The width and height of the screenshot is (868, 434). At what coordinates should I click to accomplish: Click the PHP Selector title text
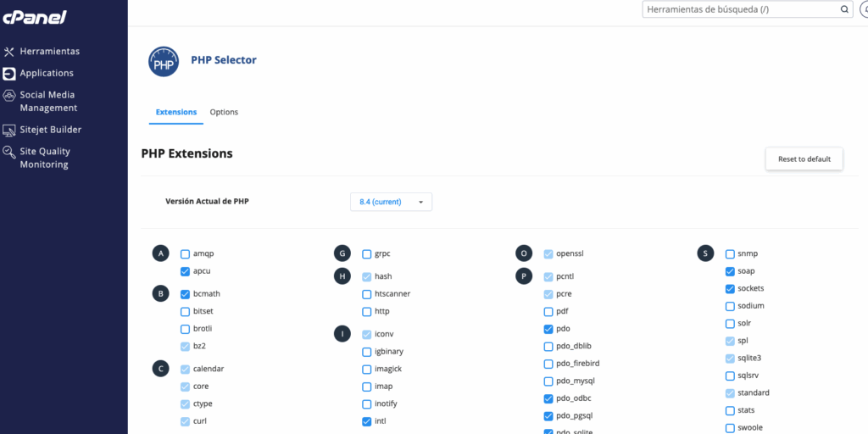[224, 60]
